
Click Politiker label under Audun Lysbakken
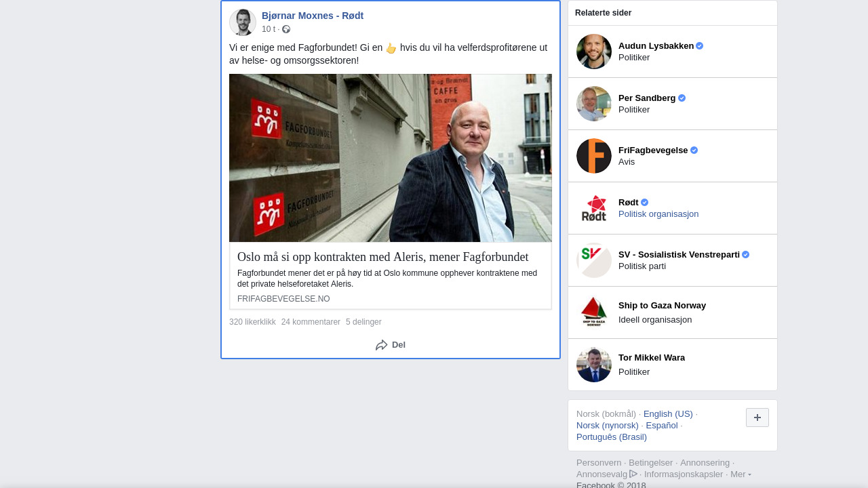tap(634, 58)
